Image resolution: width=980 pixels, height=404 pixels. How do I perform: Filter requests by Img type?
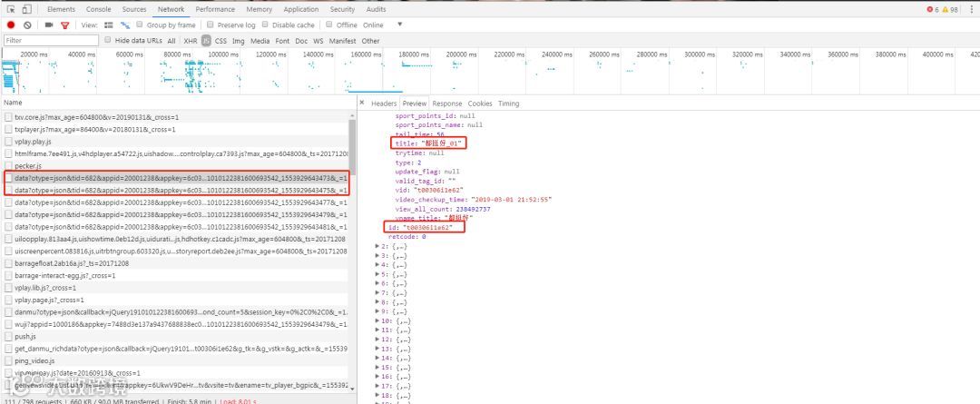(x=238, y=41)
